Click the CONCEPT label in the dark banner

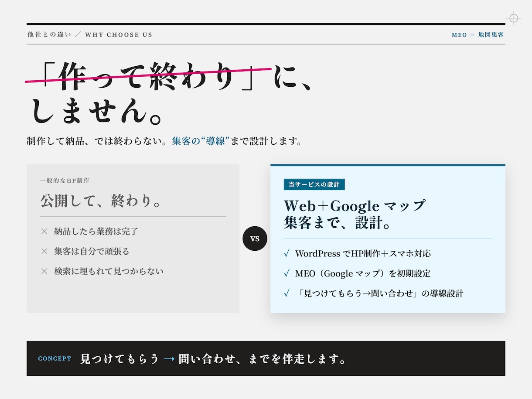[x=55, y=359]
